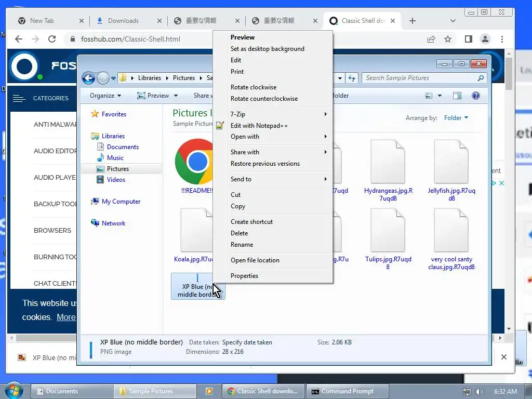532x399 pixels.
Task: Select the Jellyfish.jpg.R7uqd8 file
Action: tap(451, 170)
